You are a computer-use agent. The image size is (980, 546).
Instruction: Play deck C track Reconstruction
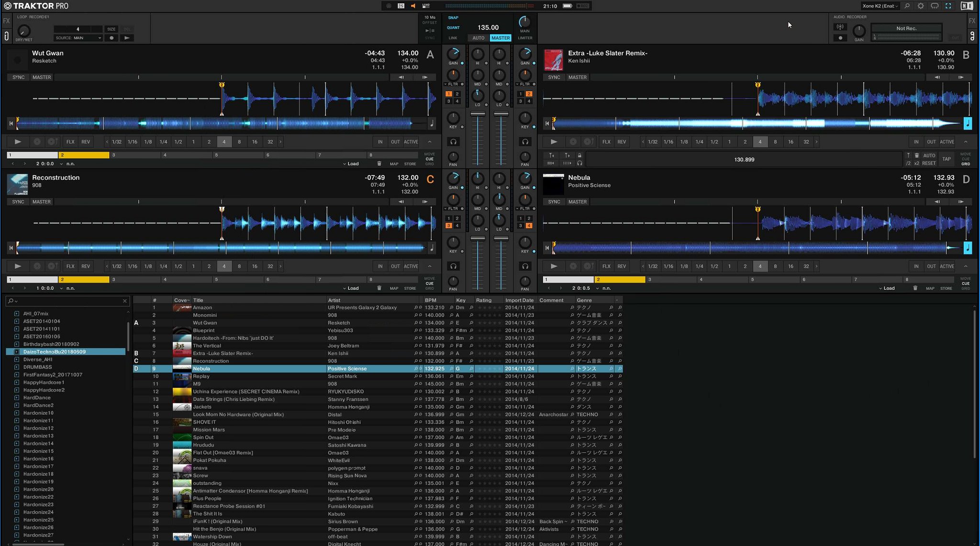[18, 266]
